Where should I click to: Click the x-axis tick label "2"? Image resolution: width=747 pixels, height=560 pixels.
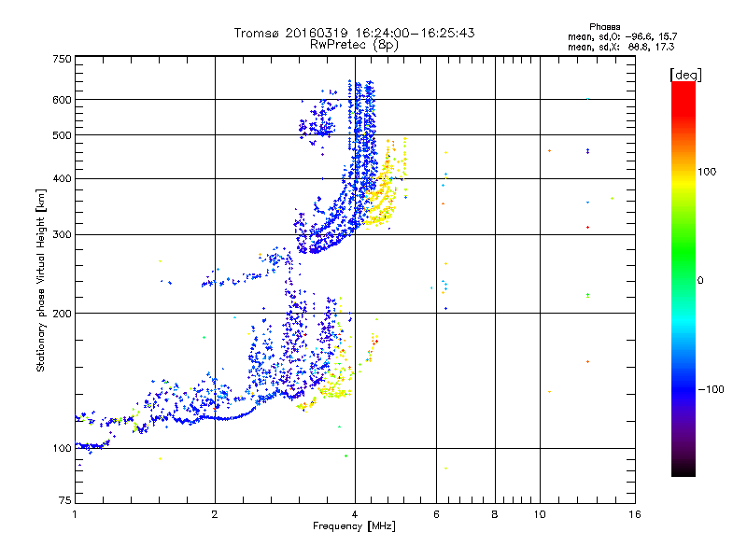click(215, 514)
